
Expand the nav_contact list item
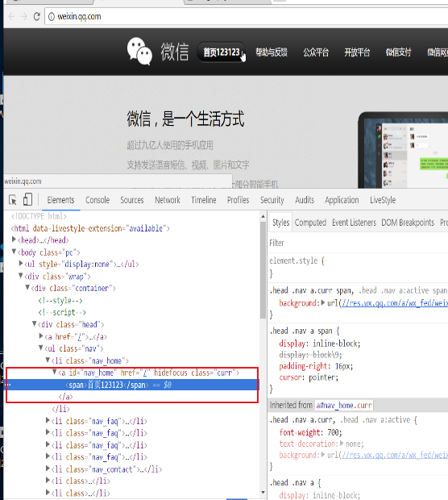point(48,469)
